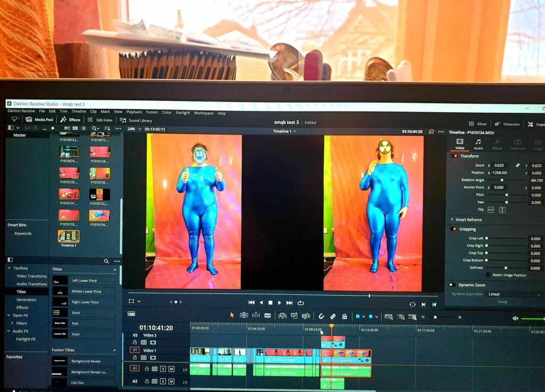
Task: Click the timeline zoom in plus button
Action: 460,318
